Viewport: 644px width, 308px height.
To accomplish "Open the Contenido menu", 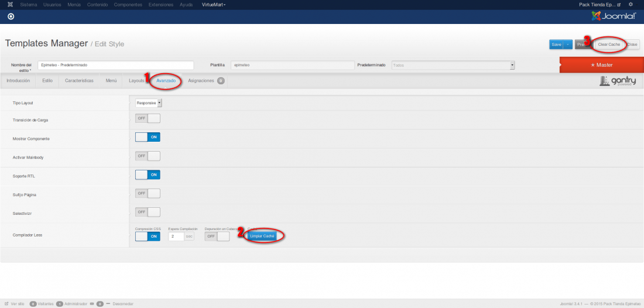I will pyautogui.click(x=97, y=5).
